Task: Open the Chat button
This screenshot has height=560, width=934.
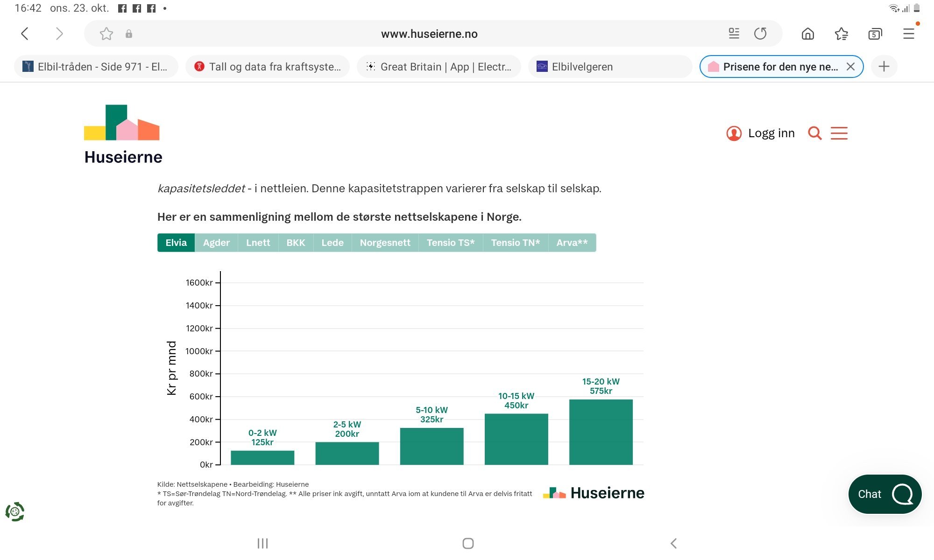Action: (885, 494)
